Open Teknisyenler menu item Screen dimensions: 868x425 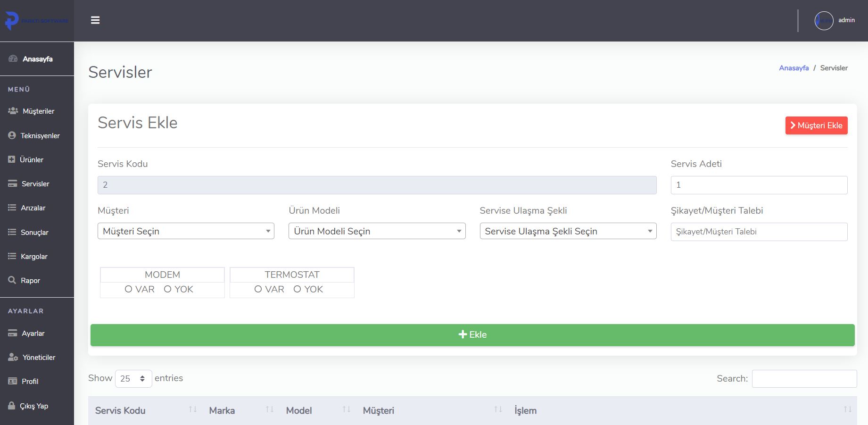click(40, 136)
